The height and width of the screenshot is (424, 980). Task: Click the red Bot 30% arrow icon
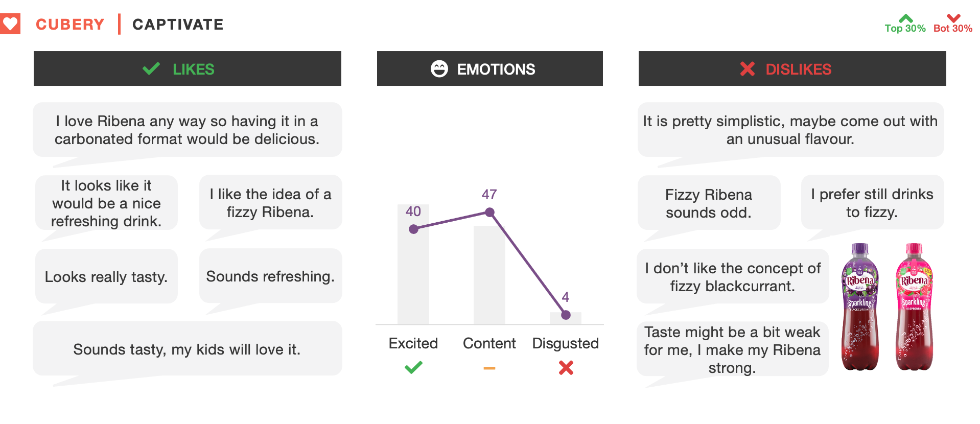[953, 18]
